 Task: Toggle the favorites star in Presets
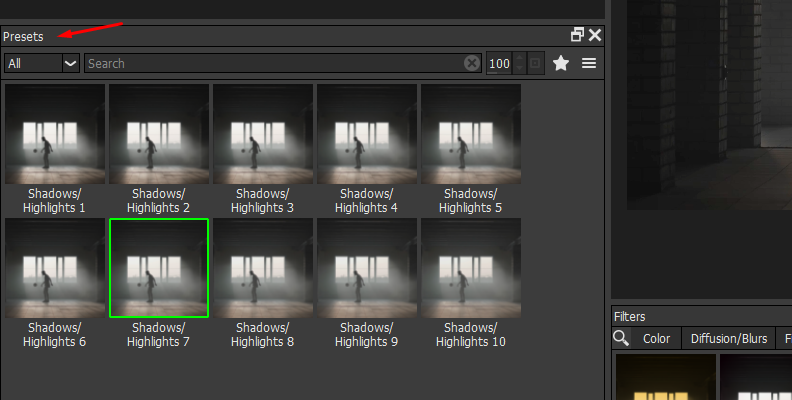click(x=561, y=64)
